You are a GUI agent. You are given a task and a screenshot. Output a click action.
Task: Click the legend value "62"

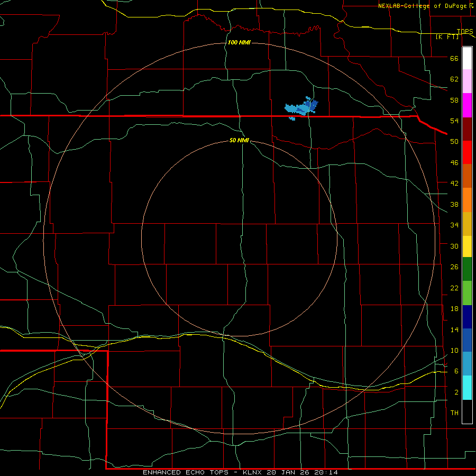pyautogui.click(x=454, y=79)
